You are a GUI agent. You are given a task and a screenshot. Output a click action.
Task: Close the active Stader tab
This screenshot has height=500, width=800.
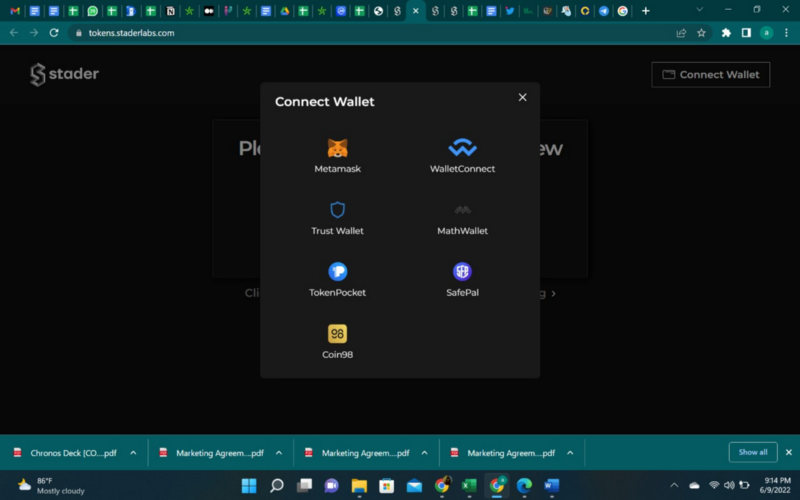pos(416,11)
